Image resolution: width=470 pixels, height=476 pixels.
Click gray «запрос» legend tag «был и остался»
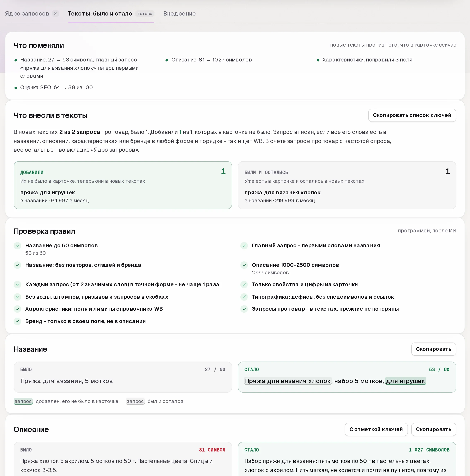pos(135,401)
